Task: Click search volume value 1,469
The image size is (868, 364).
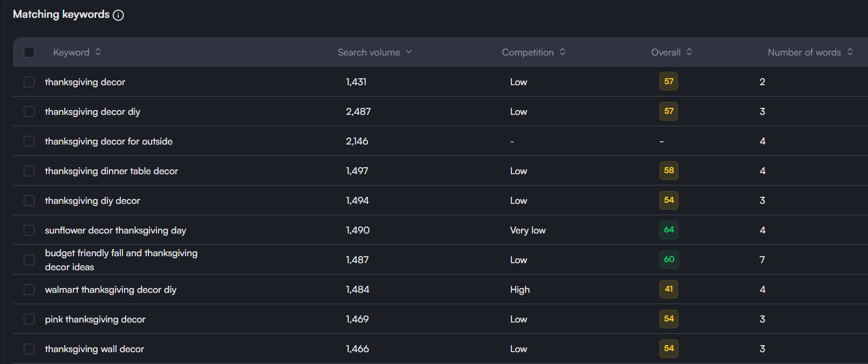Action: click(357, 319)
